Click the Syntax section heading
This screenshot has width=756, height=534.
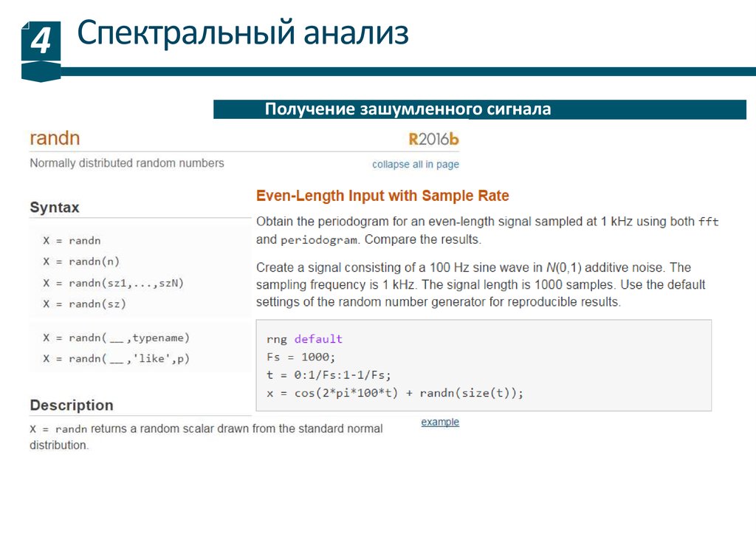(x=55, y=208)
